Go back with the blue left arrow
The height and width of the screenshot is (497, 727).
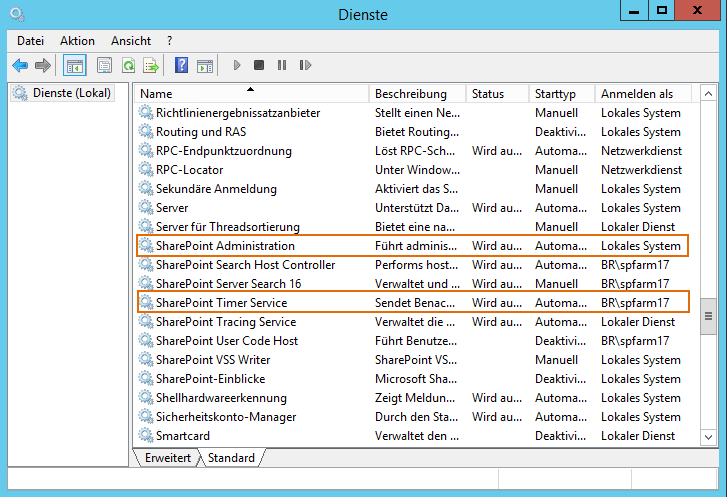click(x=20, y=65)
